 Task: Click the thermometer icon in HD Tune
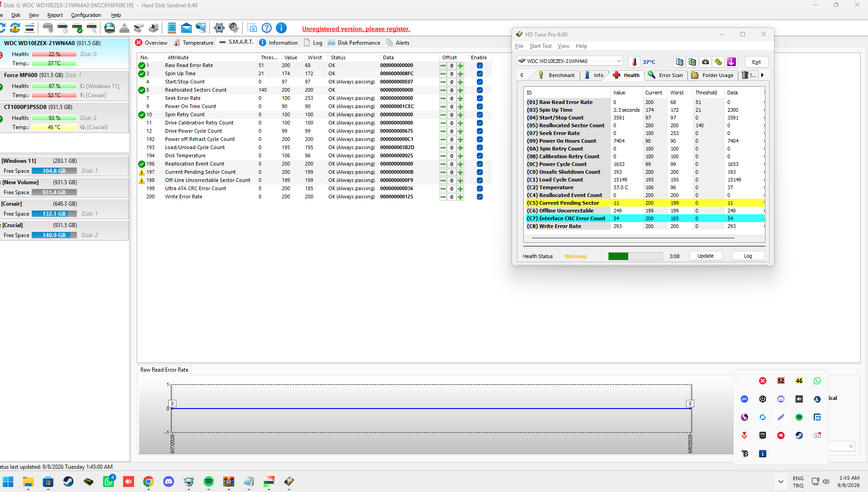(634, 62)
